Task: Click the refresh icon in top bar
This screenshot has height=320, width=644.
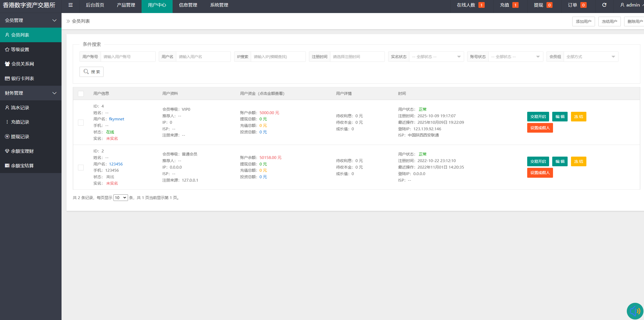Action: pyautogui.click(x=604, y=5)
